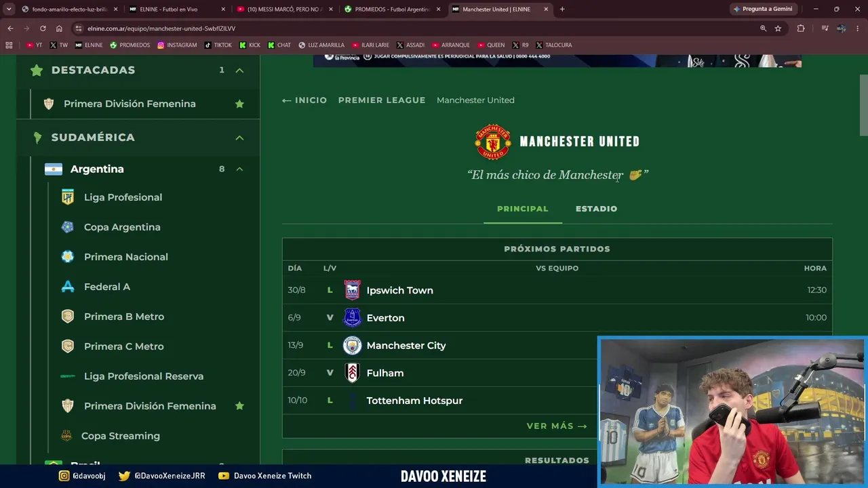The image size is (868, 488).
Task: Toggle favorite star on Primera División Femenina in Argentina list
Action: pyautogui.click(x=239, y=406)
